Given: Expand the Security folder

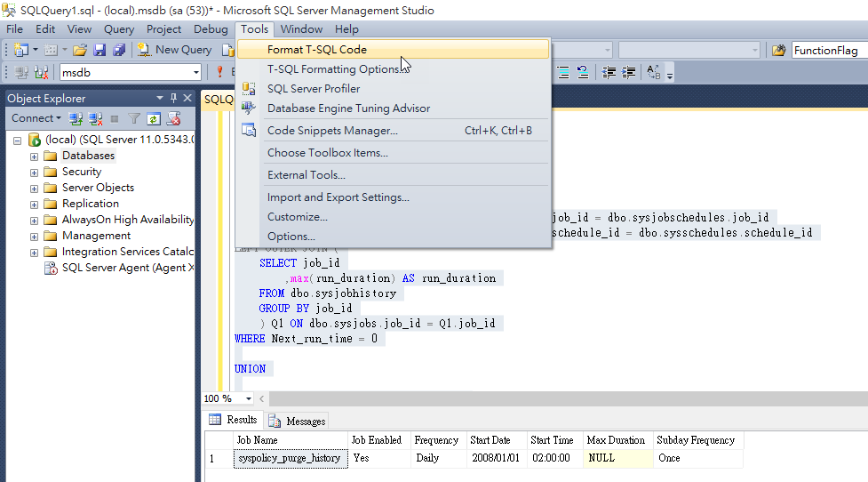Looking at the screenshot, I should 34,173.
